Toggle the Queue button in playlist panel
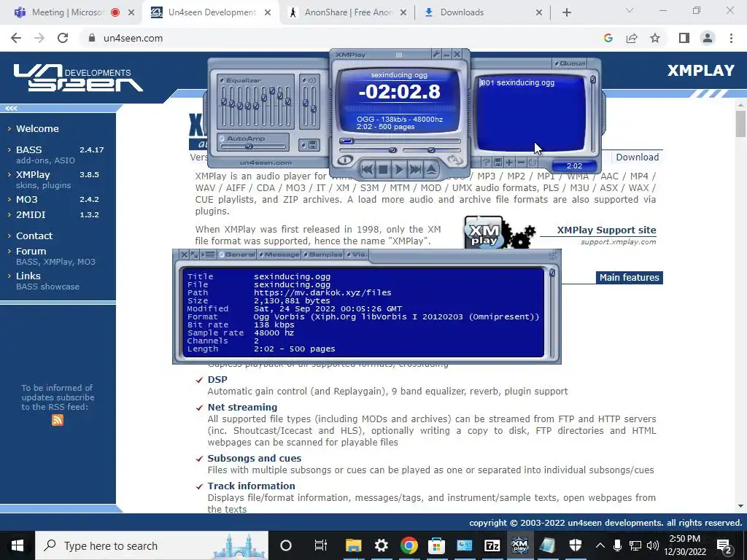The image size is (747, 560). (x=570, y=63)
